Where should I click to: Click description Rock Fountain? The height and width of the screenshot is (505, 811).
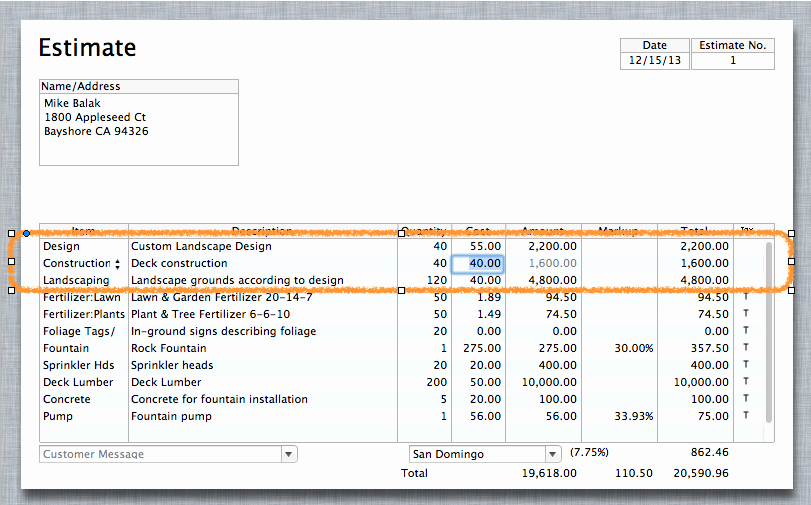(x=169, y=349)
